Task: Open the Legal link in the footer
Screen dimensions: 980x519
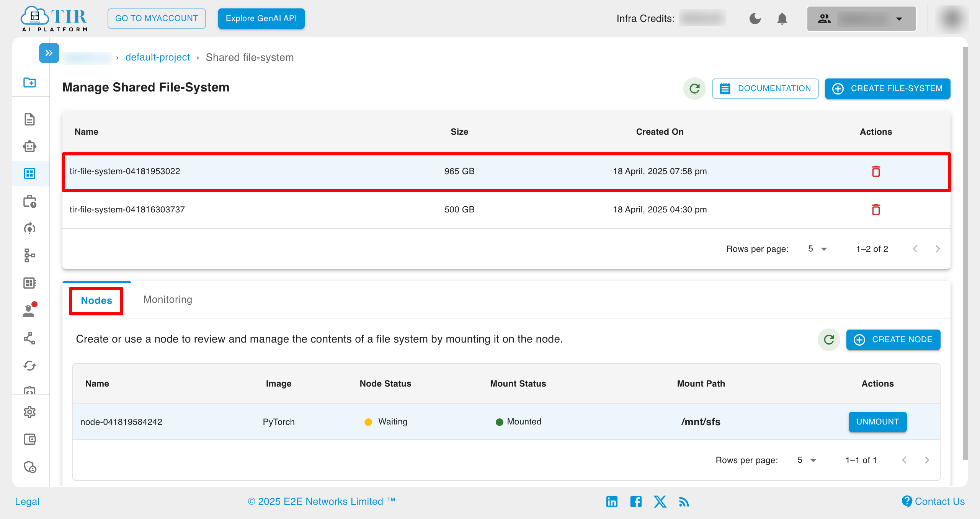Action: 27,501
